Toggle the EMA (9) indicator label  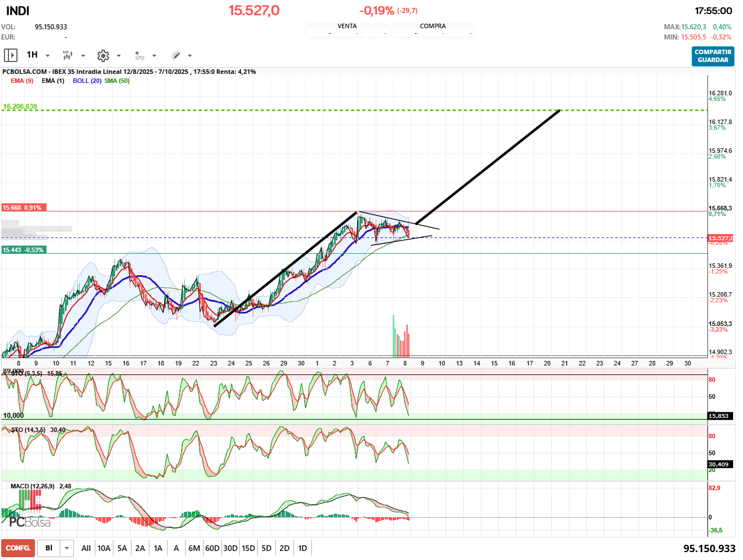pyautogui.click(x=22, y=81)
